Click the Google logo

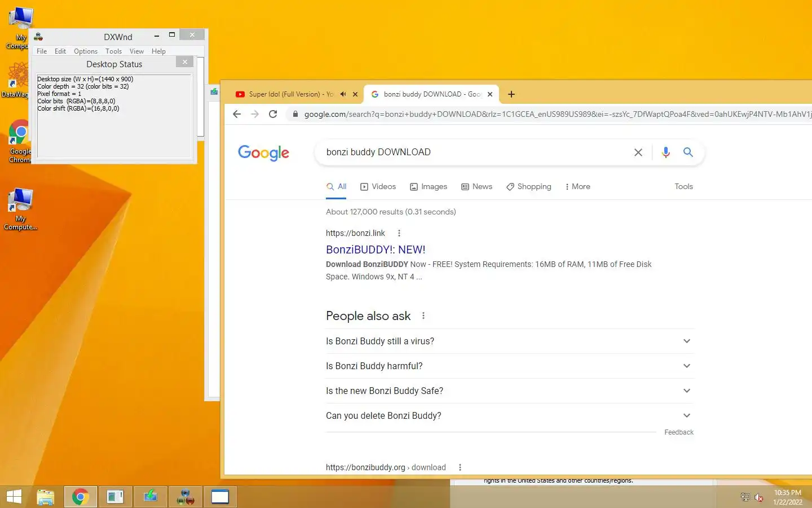point(263,152)
